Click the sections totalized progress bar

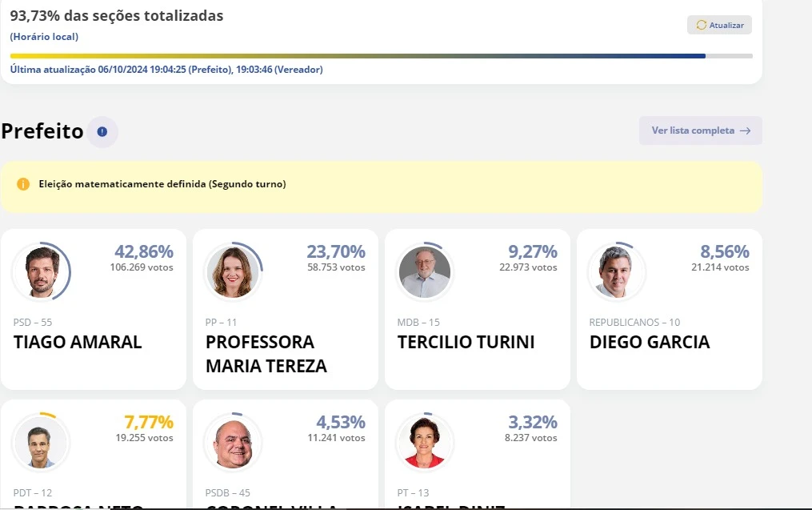coord(381,56)
